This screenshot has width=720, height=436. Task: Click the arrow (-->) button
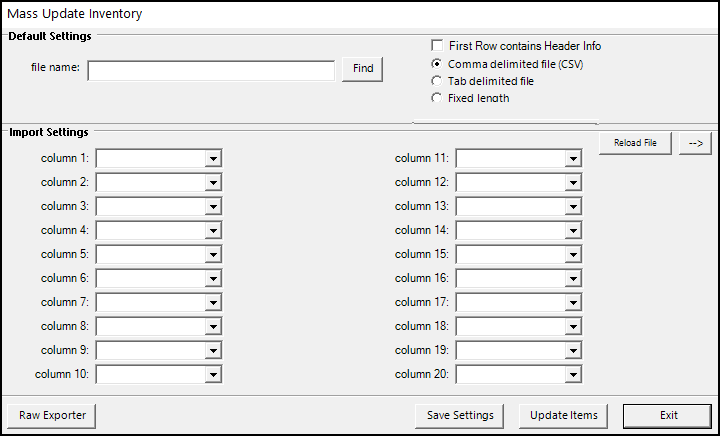(695, 143)
